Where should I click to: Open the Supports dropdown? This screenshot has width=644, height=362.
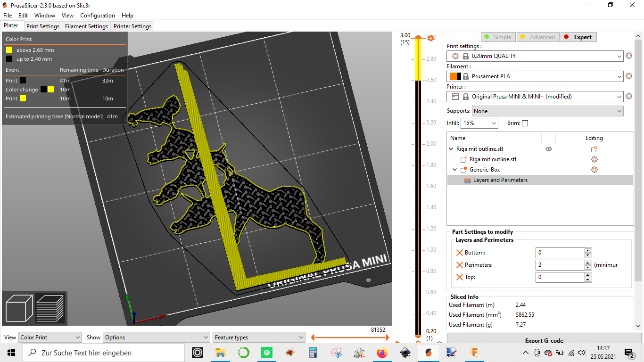click(547, 111)
